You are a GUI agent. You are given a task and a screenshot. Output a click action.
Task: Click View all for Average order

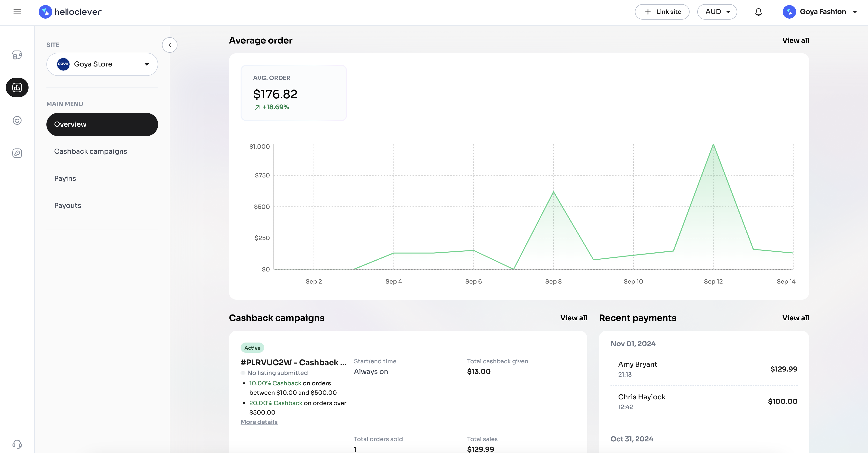tap(795, 40)
